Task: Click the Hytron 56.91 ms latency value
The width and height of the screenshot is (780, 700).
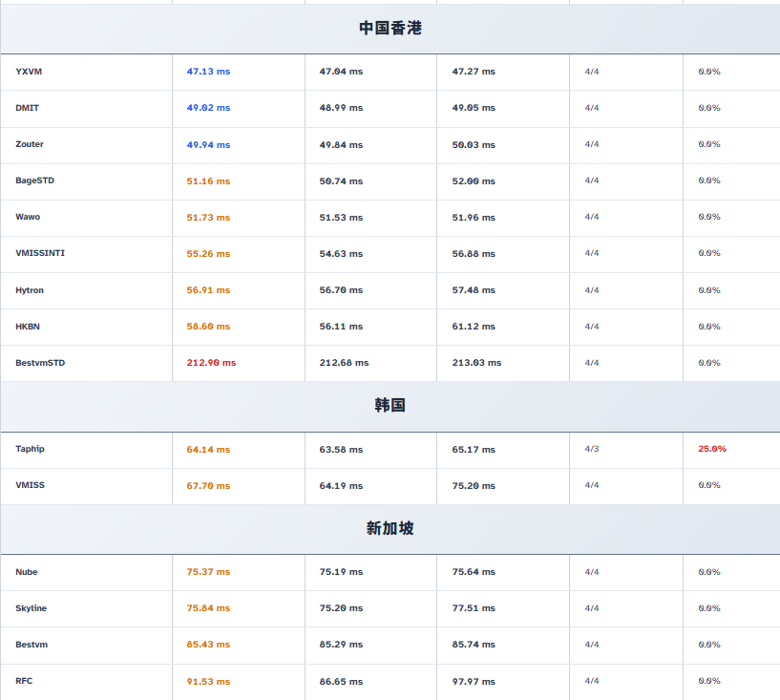Action: 208,290
